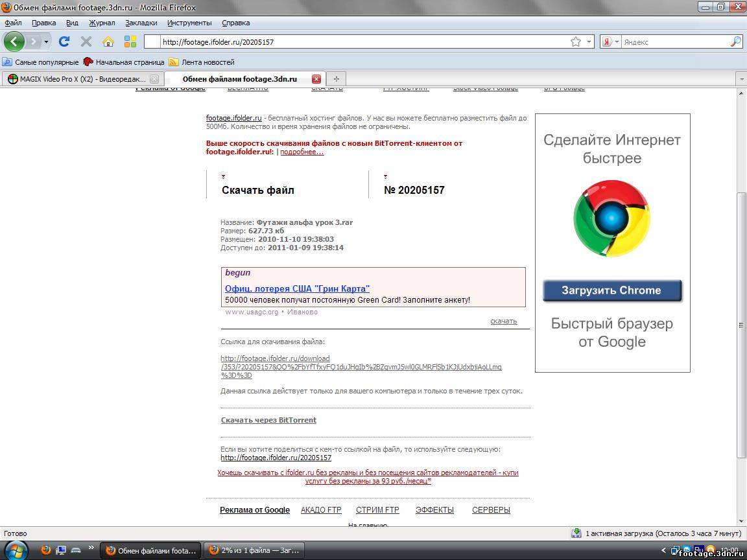Expand the Quick Launch overflow chevron
Screen dimensions: 747x560
(x=91, y=548)
